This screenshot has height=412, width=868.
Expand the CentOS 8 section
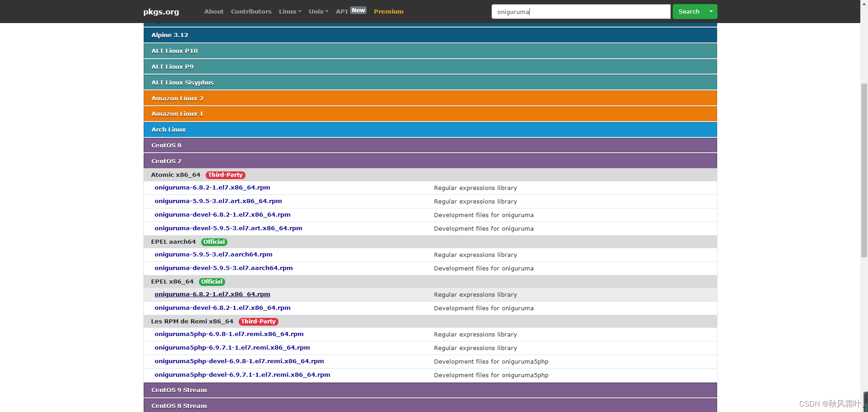tap(430, 145)
